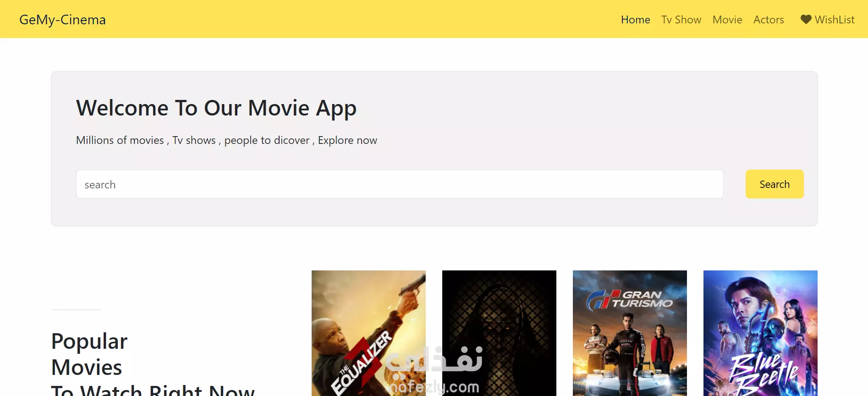Click the 'Millions of movies' tagline text
868x396 pixels.
click(226, 140)
